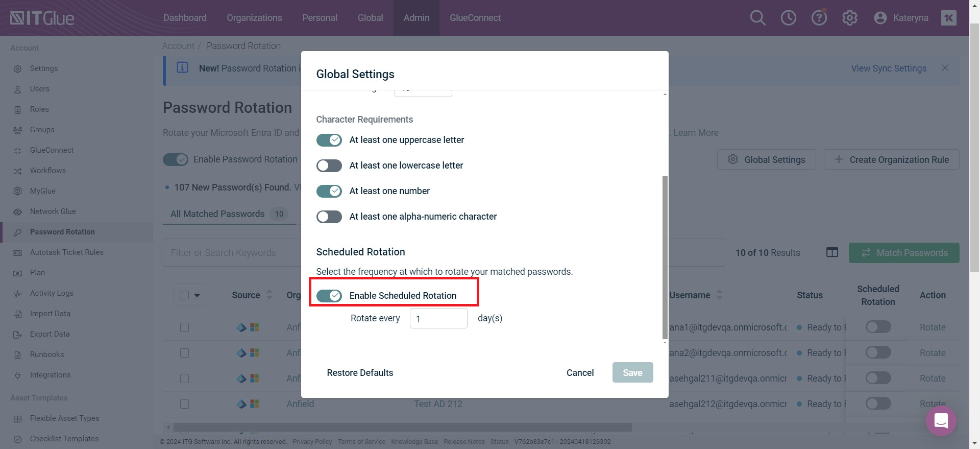The width and height of the screenshot is (980, 449).
Task: Toggle Enable Scheduled Rotation switch
Action: 329,296
